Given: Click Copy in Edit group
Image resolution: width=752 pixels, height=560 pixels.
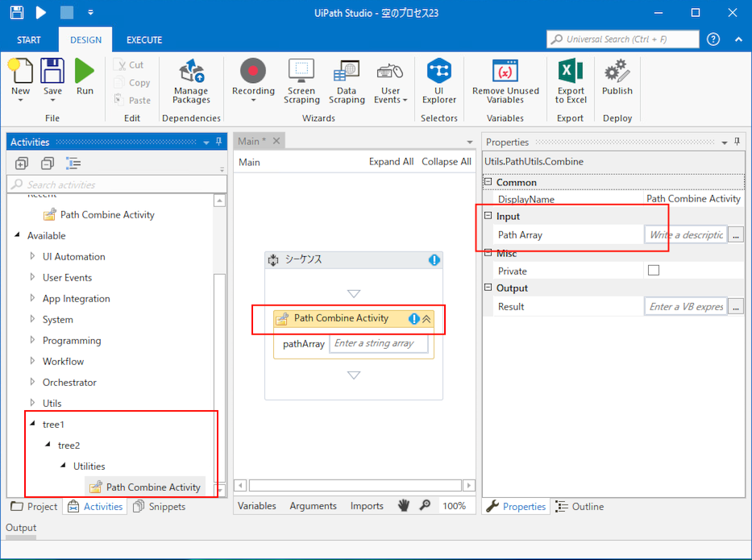Looking at the screenshot, I should [132, 82].
